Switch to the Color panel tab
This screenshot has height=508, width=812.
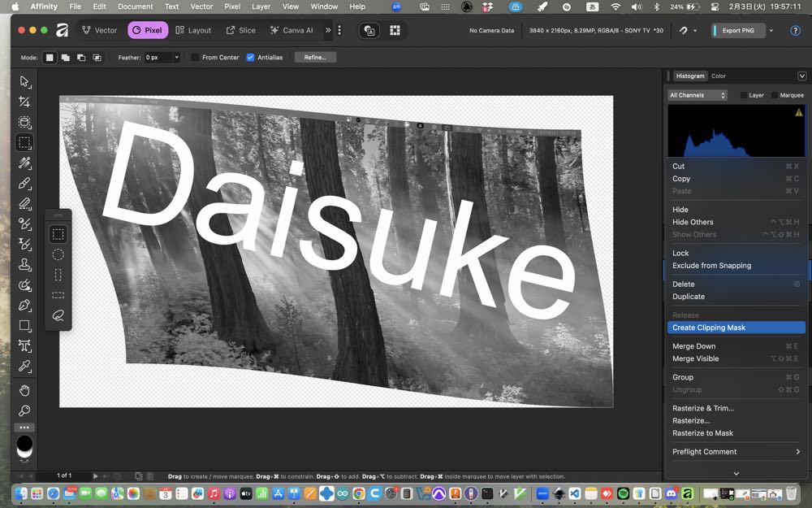(719, 76)
